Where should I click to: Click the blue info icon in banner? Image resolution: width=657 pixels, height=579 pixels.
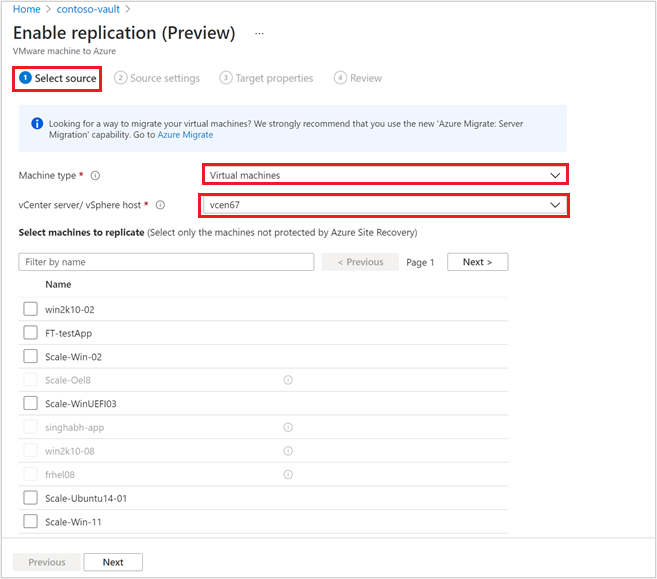pos(37,124)
